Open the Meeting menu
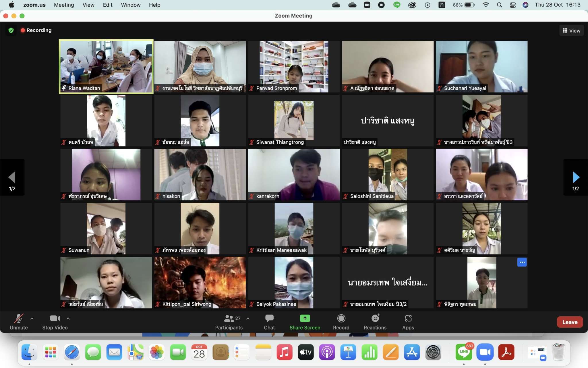 (64, 5)
